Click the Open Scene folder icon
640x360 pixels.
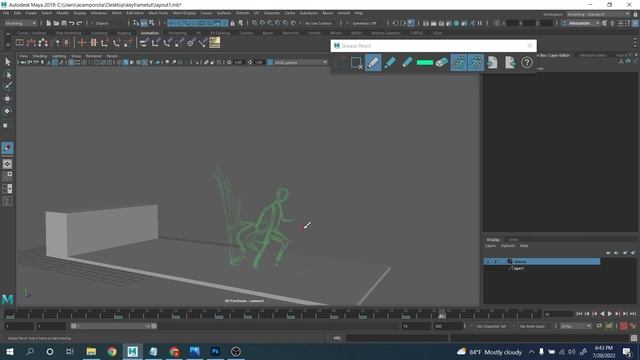(x=56, y=23)
